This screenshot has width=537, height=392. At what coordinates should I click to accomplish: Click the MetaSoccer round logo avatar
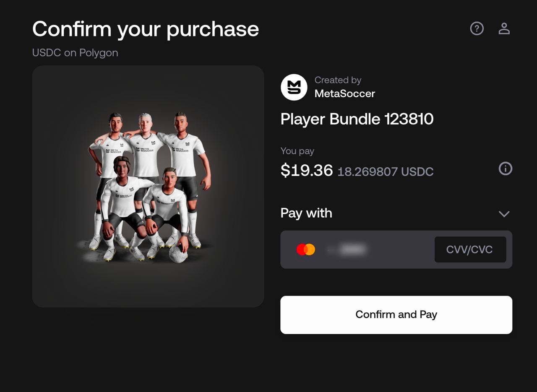[x=294, y=87]
